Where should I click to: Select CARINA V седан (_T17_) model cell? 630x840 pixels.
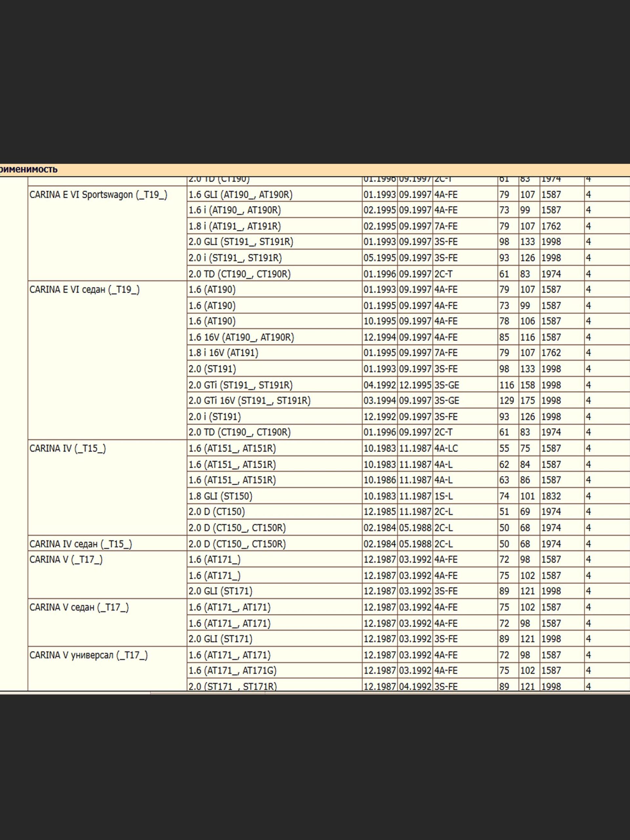tap(79, 607)
